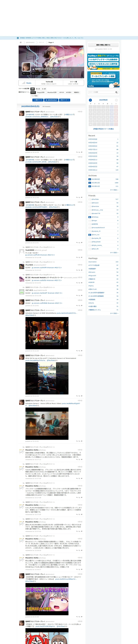Click the profile avatar on the banner
138x644 pixels.
pyautogui.click(x=26, y=67)
